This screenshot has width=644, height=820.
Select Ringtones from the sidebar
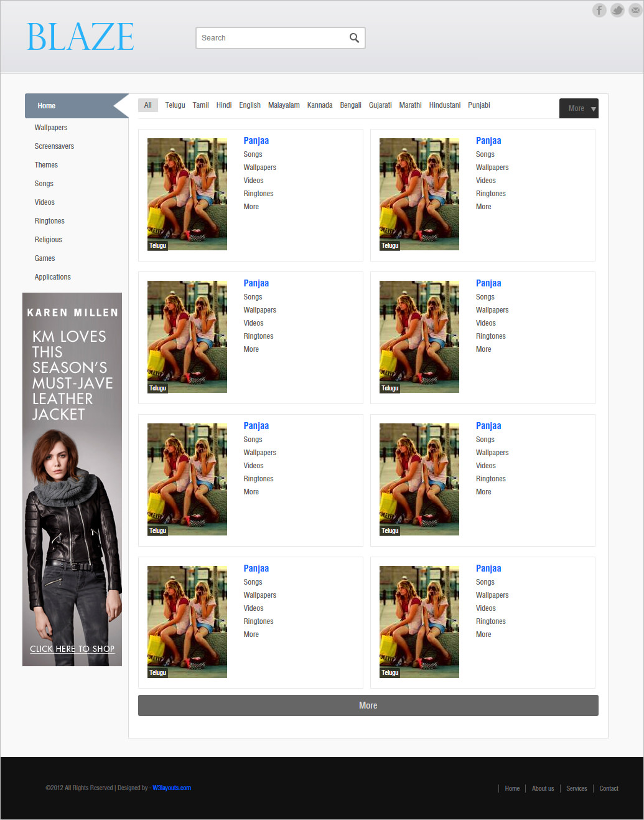click(x=49, y=220)
